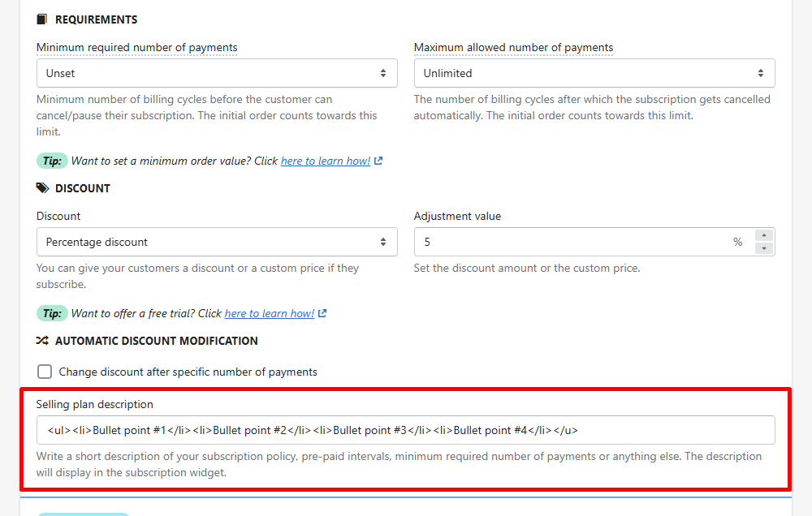Click the first green Tip badge
This screenshot has height=516, width=812.
[x=52, y=161]
